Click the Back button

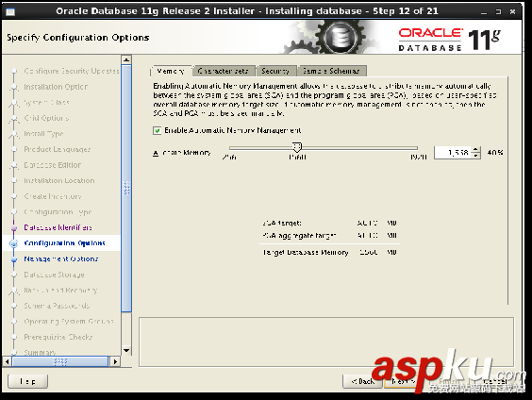tap(363, 381)
